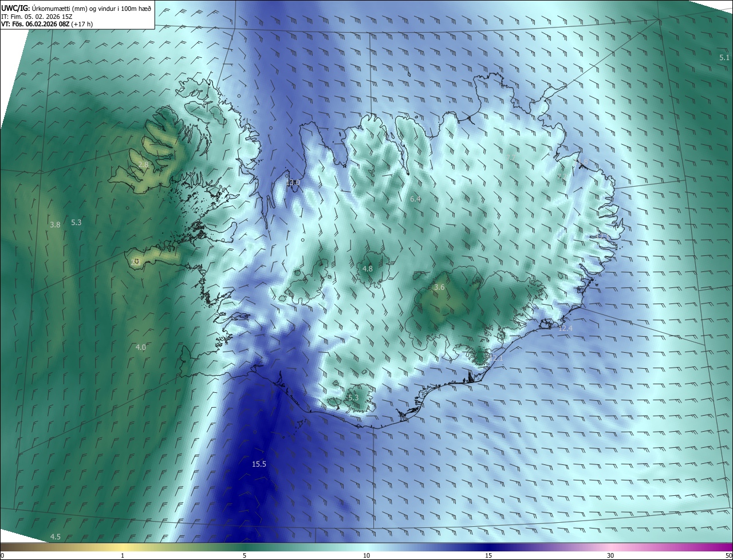This screenshot has height=560, width=733.
Task: Click the map value "15.5"
Action: click(259, 464)
